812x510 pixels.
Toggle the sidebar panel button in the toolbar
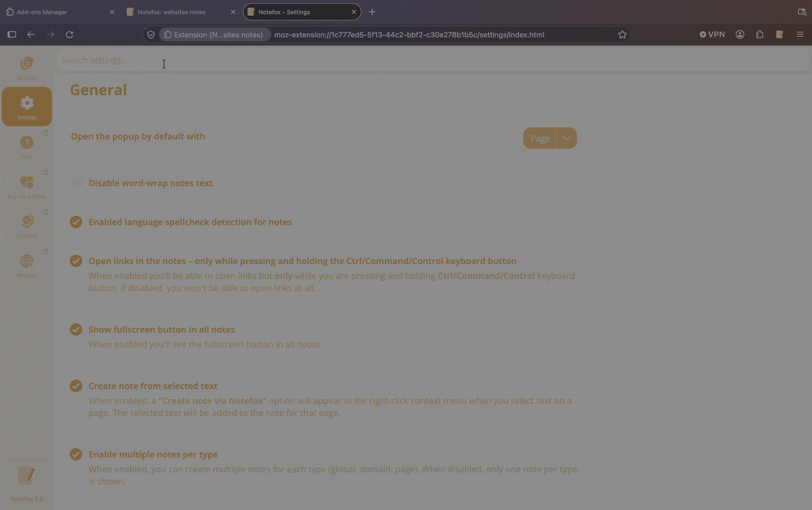tap(12, 34)
